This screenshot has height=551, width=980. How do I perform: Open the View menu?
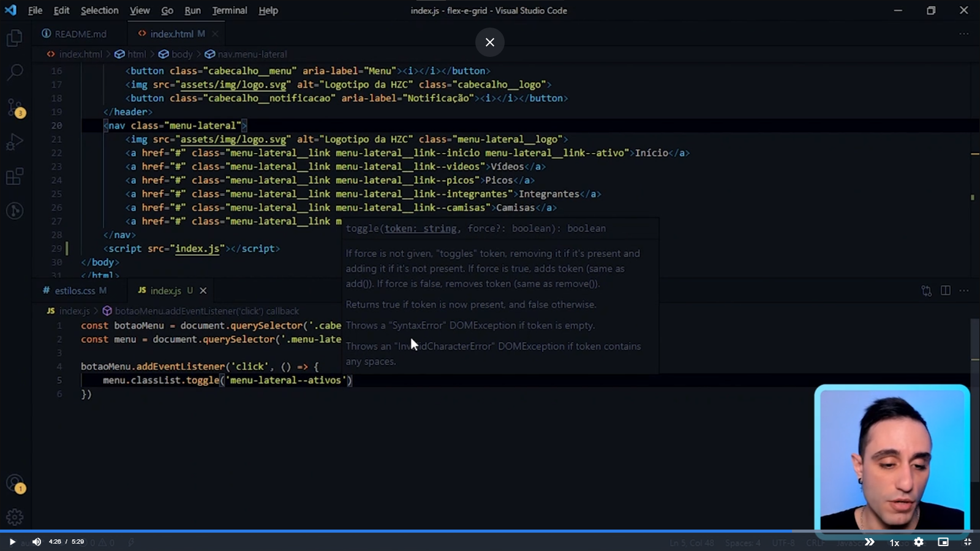pos(140,10)
